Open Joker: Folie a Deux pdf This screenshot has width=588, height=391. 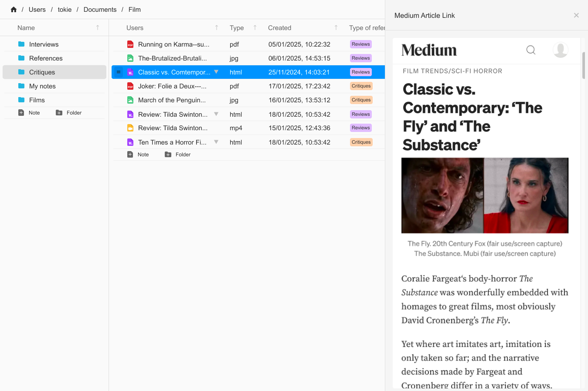tap(172, 86)
